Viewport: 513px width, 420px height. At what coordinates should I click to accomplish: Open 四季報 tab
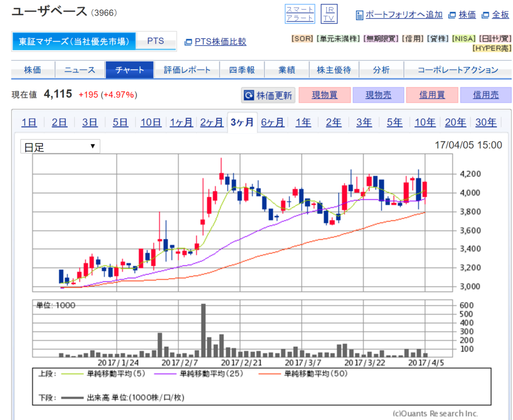click(242, 70)
